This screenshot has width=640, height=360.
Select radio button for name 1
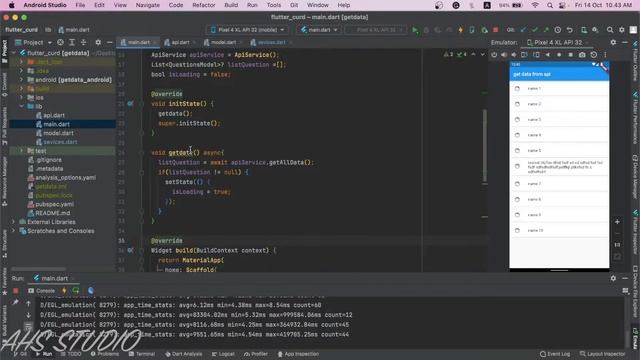517,89
